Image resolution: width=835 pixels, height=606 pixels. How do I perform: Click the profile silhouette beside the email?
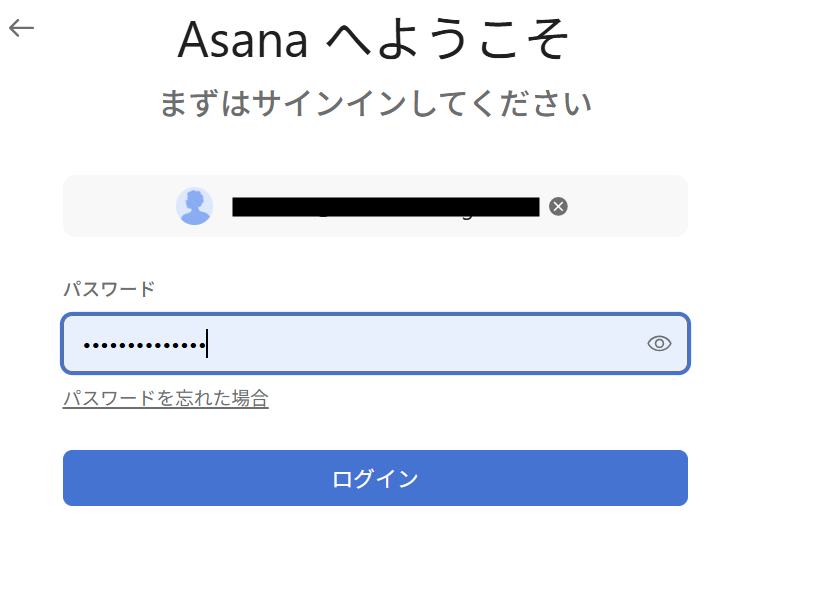coord(194,206)
